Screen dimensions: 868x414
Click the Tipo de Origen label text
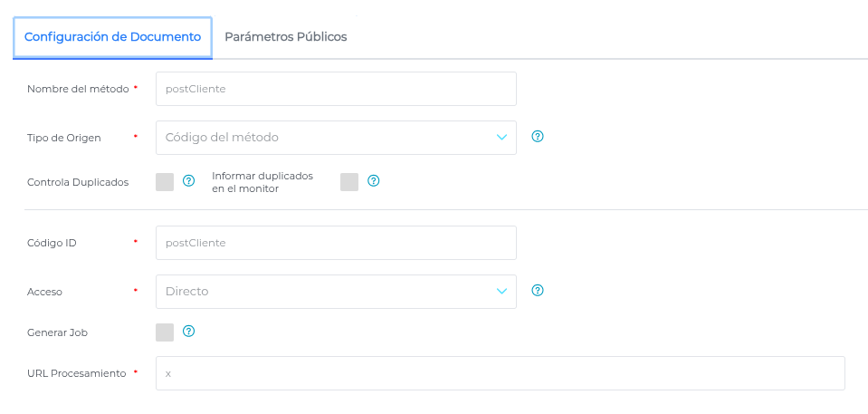[x=64, y=138]
